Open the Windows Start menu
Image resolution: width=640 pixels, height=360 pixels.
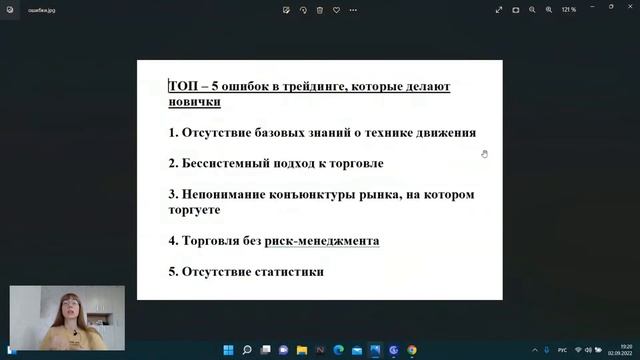click(229, 350)
